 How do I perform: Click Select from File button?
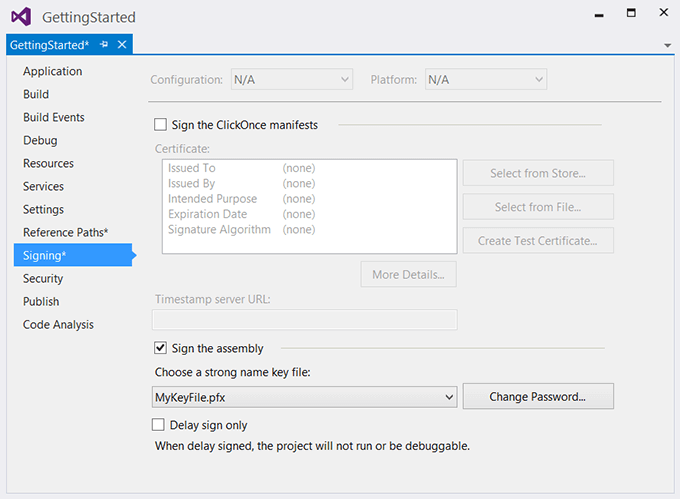point(538,207)
